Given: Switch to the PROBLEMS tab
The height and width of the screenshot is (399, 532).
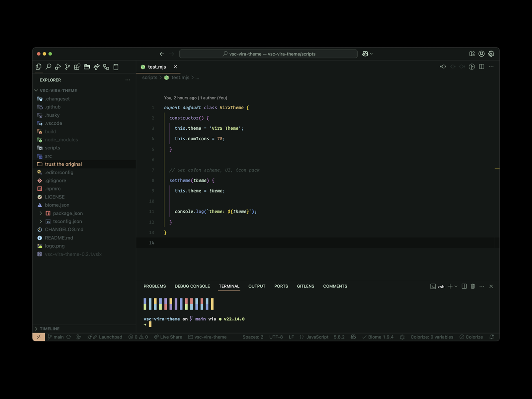Looking at the screenshot, I should tap(155, 286).
